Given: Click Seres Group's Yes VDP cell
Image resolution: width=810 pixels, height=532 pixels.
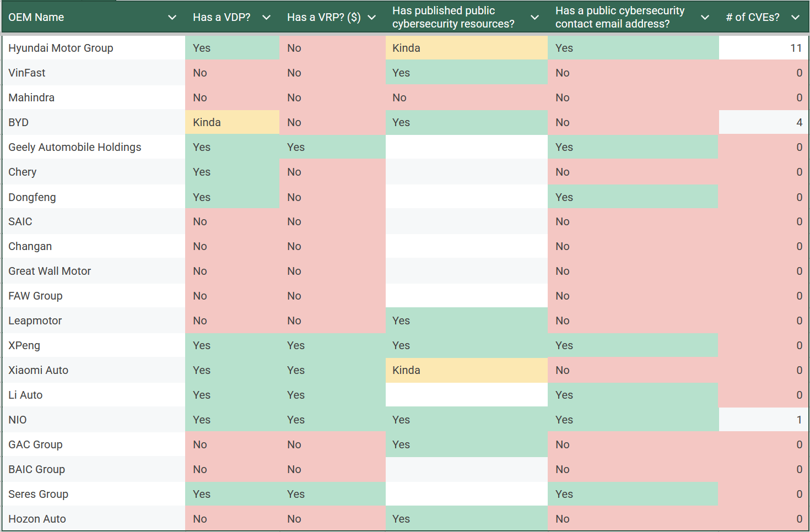Looking at the screenshot, I should 233,494.
